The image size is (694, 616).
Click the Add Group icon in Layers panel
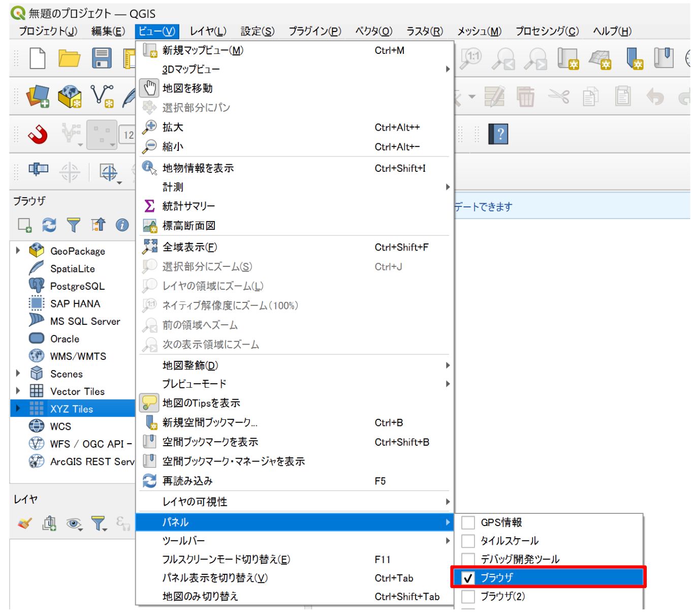[x=49, y=523]
